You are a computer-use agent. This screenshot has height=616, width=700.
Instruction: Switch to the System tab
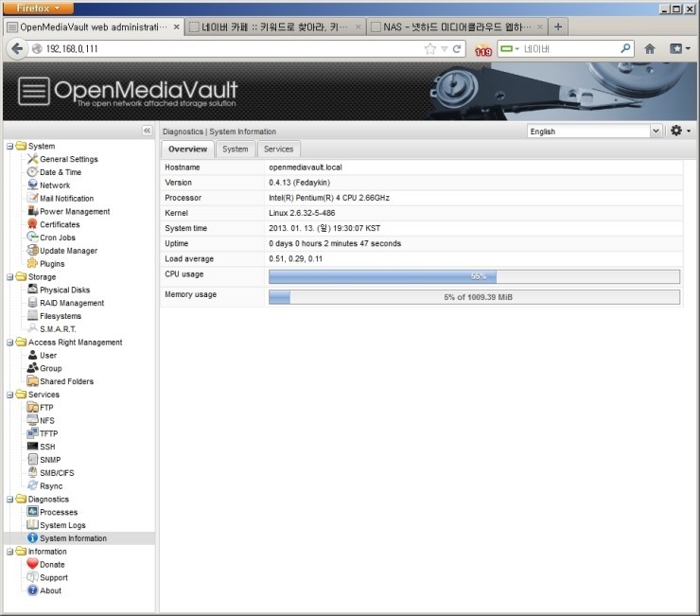click(236, 150)
